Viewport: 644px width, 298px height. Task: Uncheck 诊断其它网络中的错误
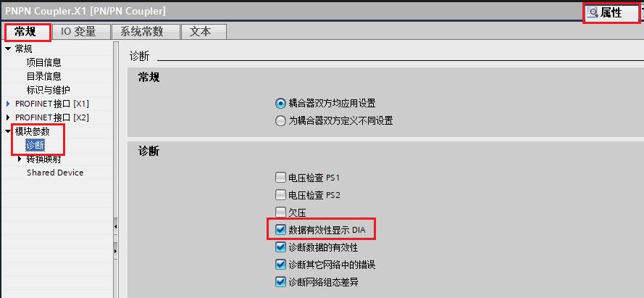[280, 265]
